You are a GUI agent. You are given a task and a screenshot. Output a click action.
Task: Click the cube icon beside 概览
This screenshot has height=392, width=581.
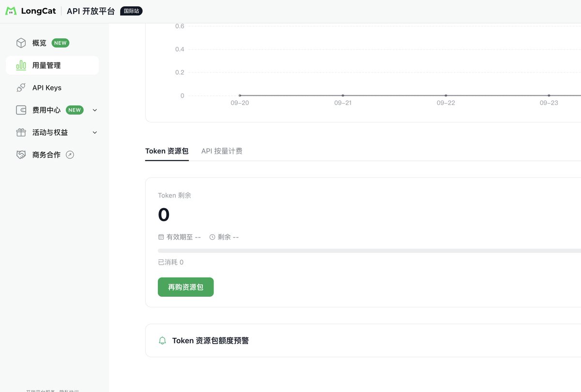21,43
